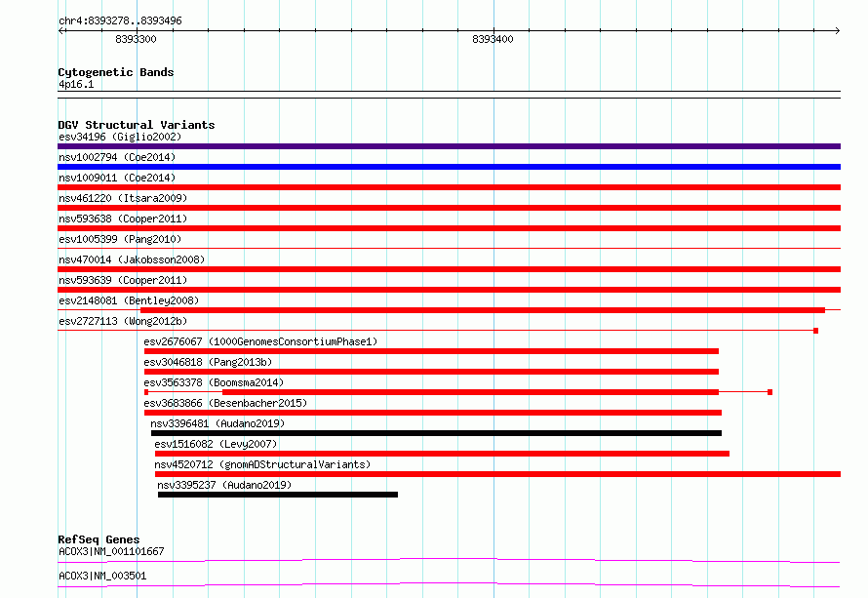
Task: Select esv1516082 (Levy2007) label
Action: click(216, 444)
